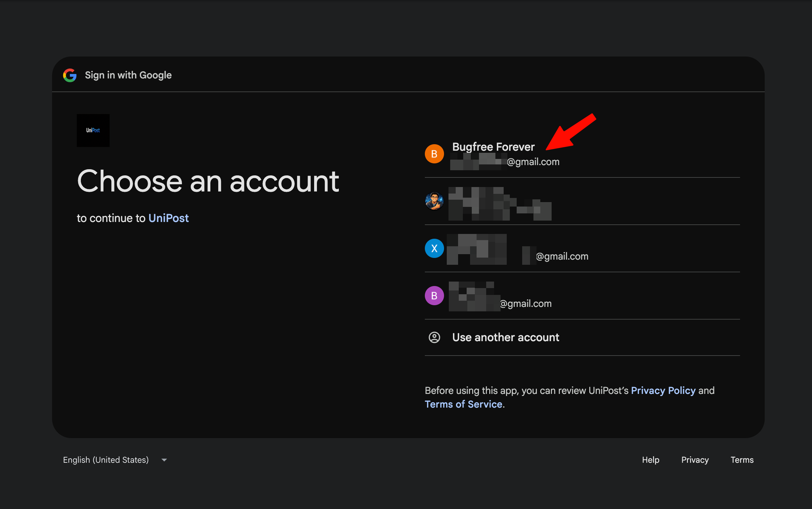Open the Help footer link
Viewport: 812px width, 509px height.
pyautogui.click(x=651, y=460)
